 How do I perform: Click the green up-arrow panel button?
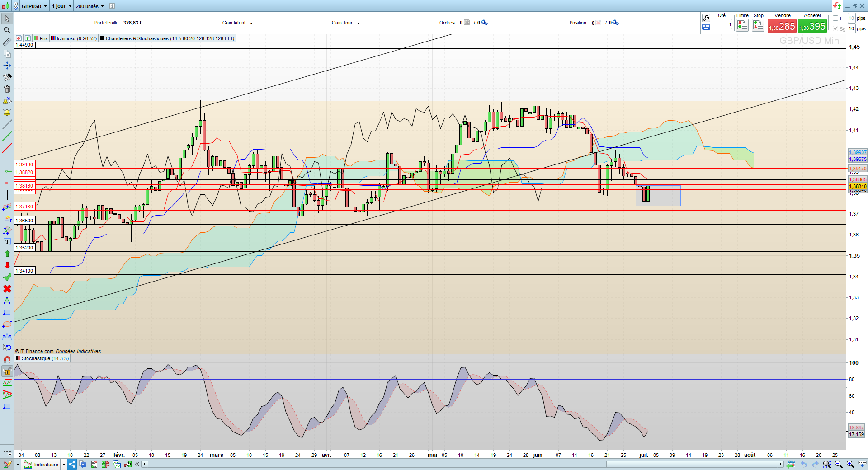pyautogui.click(x=28, y=38)
